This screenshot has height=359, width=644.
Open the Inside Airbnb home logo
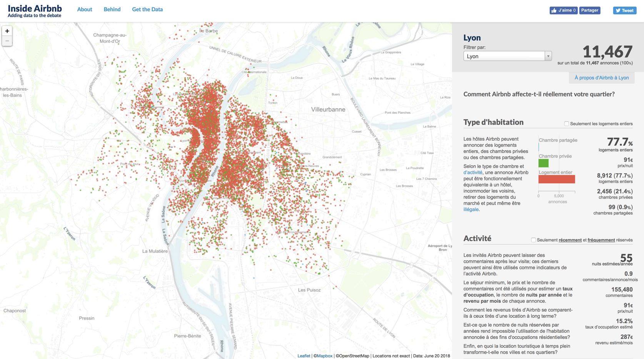[x=35, y=11]
